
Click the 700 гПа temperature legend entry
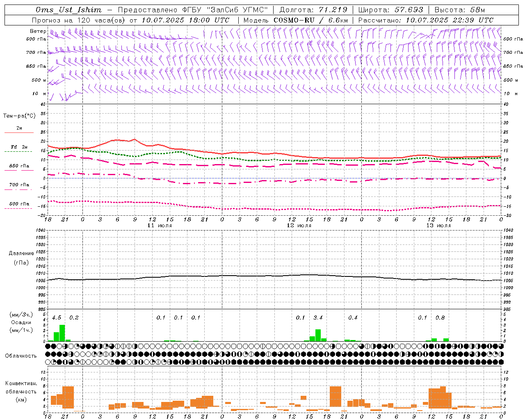(19, 185)
